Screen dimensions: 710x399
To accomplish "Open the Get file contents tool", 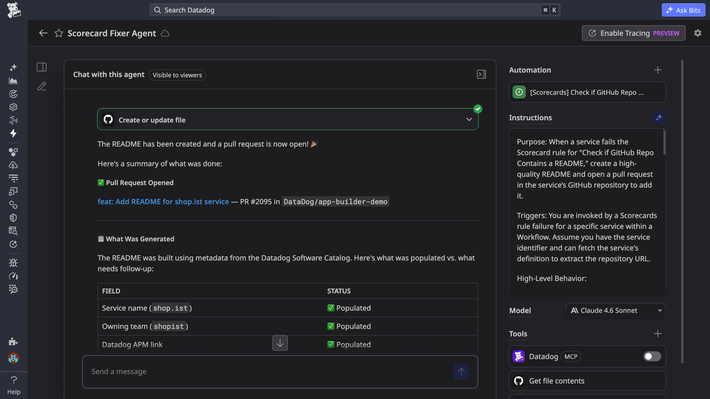I will tap(587, 381).
